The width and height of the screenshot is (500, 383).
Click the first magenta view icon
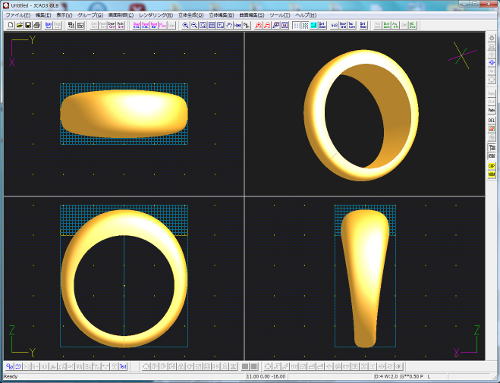137,25
